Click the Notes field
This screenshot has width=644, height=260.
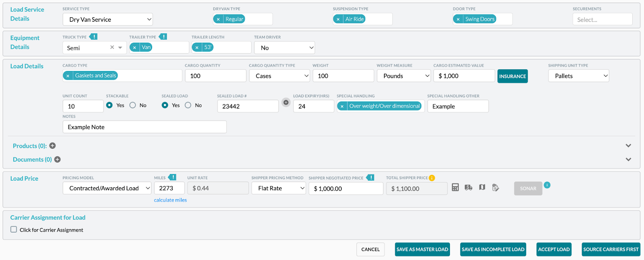click(x=144, y=127)
